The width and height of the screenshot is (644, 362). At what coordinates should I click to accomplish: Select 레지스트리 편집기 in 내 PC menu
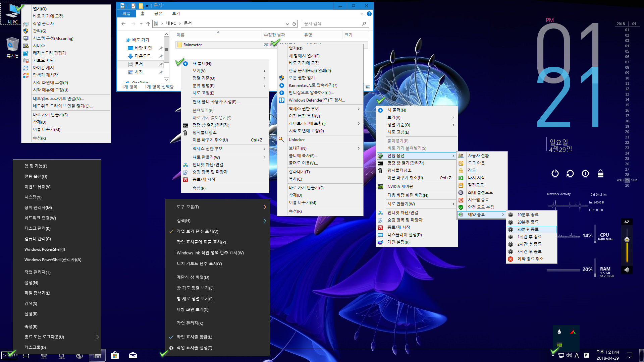coord(66,53)
